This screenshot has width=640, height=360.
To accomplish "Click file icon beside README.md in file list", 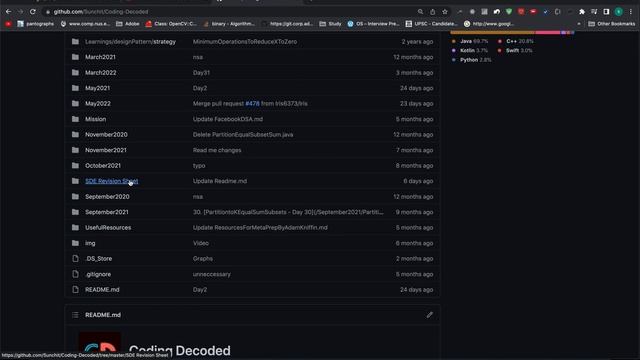I will (75, 290).
